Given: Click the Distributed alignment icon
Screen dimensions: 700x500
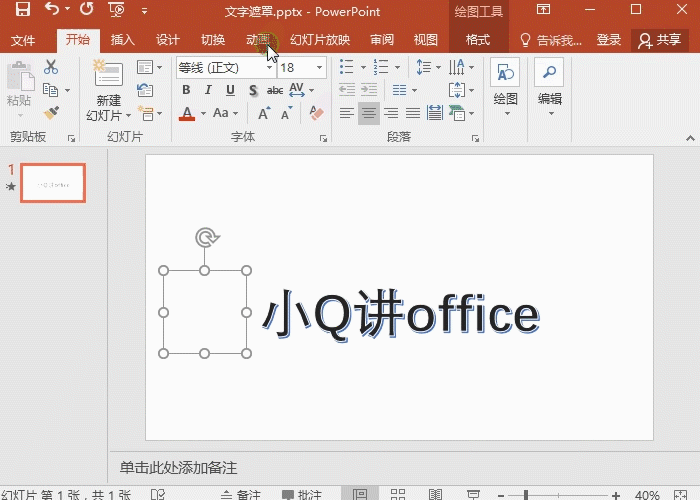Looking at the screenshot, I should coord(434,113).
